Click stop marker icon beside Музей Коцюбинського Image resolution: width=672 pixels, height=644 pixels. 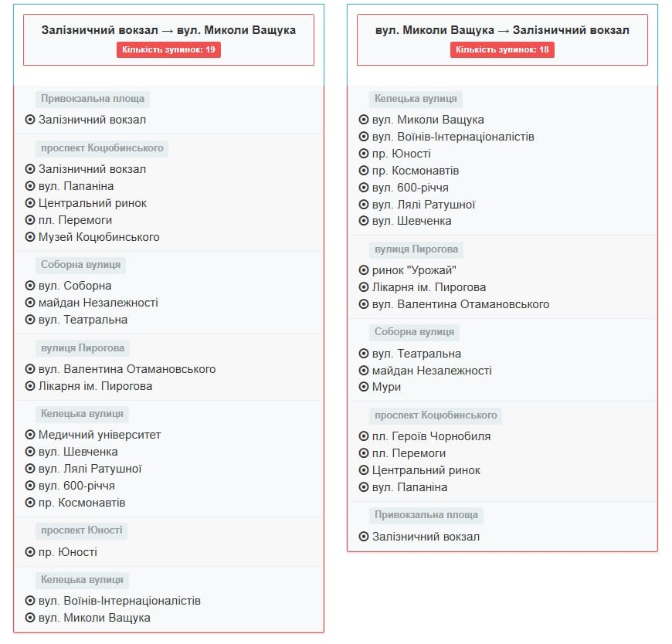tap(30, 237)
